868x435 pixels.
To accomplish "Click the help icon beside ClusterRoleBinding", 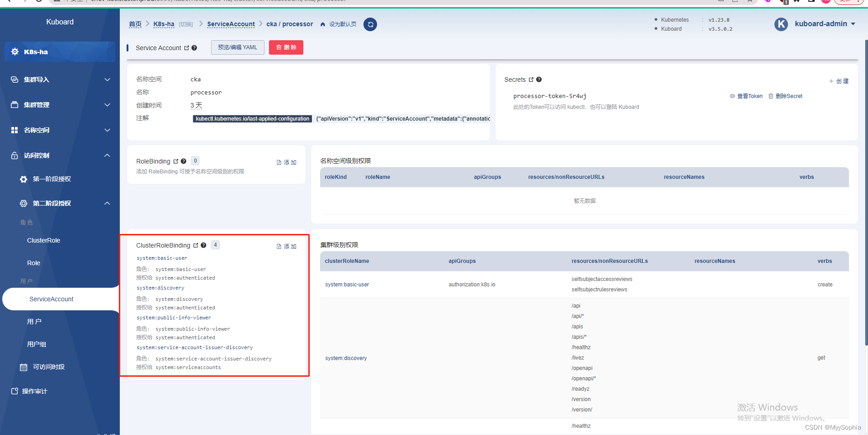I will click(x=203, y=245).
